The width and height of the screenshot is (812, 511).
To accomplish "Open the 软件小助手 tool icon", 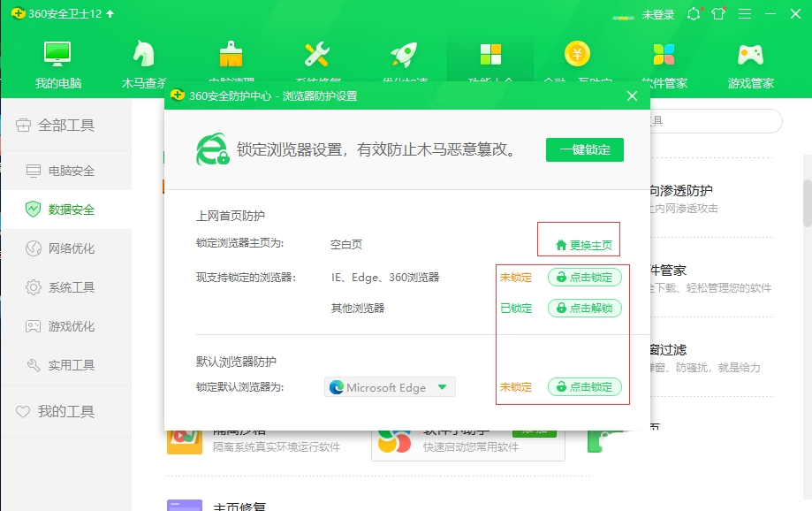I will coord(395,442).
